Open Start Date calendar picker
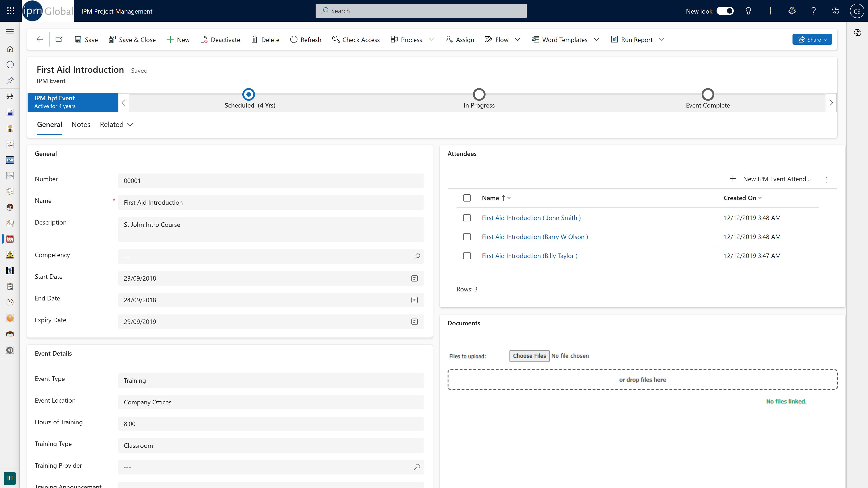Viewport: 868px width, 488px height. pos(415,278)
